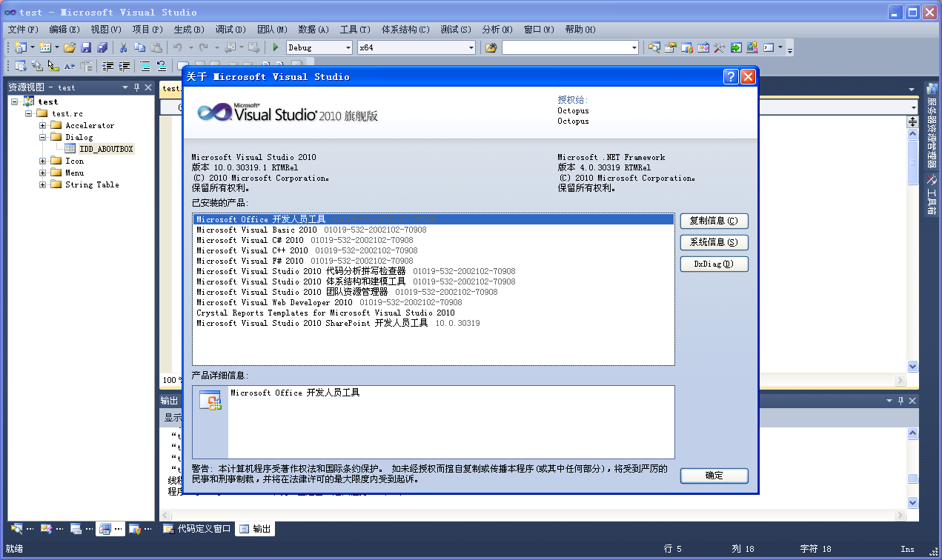Open the Properties Window toolbar icon

670,47
